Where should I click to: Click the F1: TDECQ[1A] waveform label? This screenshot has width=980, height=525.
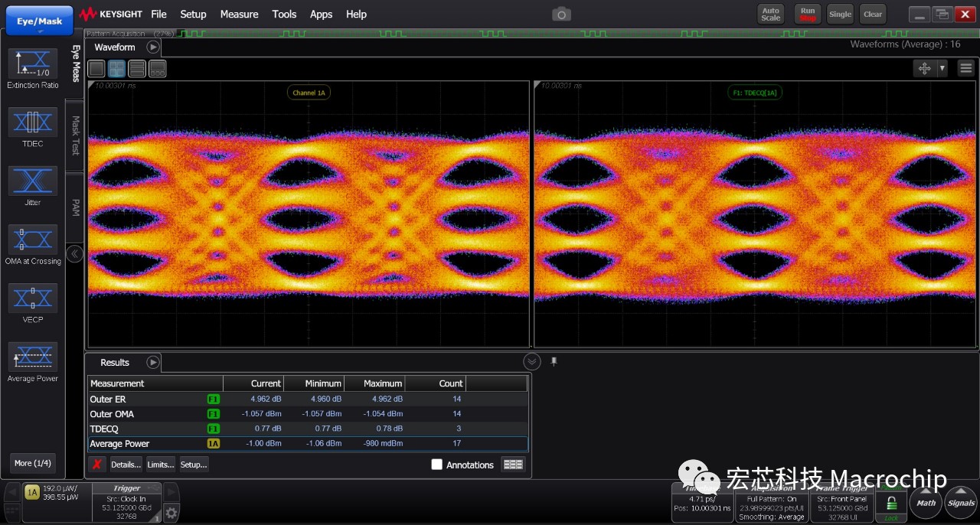click(x=755, y=93)
